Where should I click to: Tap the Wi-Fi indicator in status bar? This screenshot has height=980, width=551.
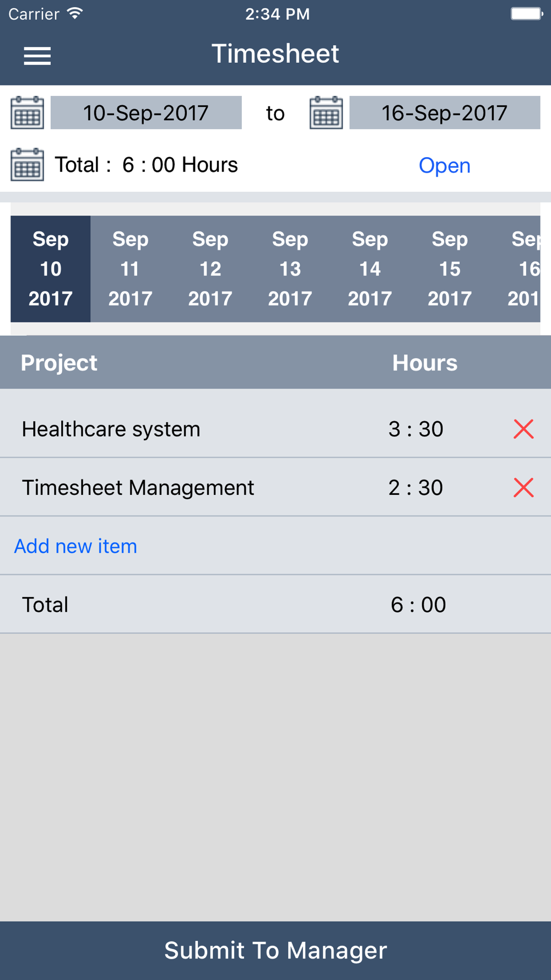point(75,13)
